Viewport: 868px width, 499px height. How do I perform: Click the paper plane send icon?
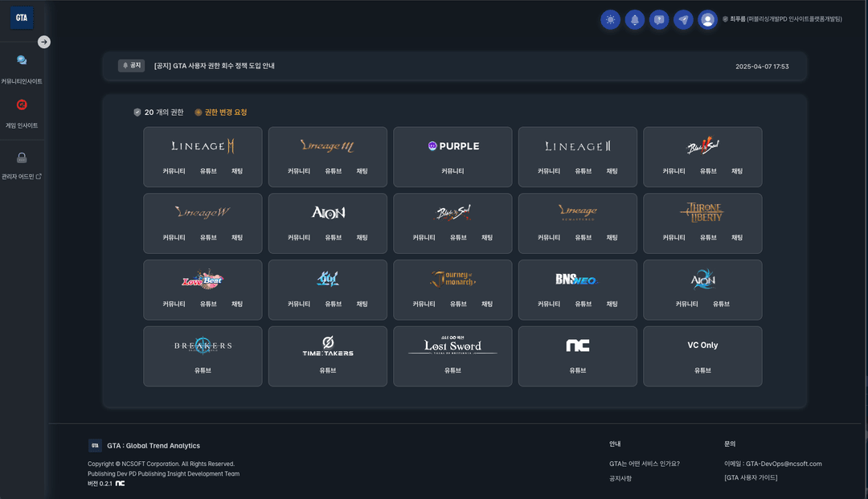click(683, 20)
